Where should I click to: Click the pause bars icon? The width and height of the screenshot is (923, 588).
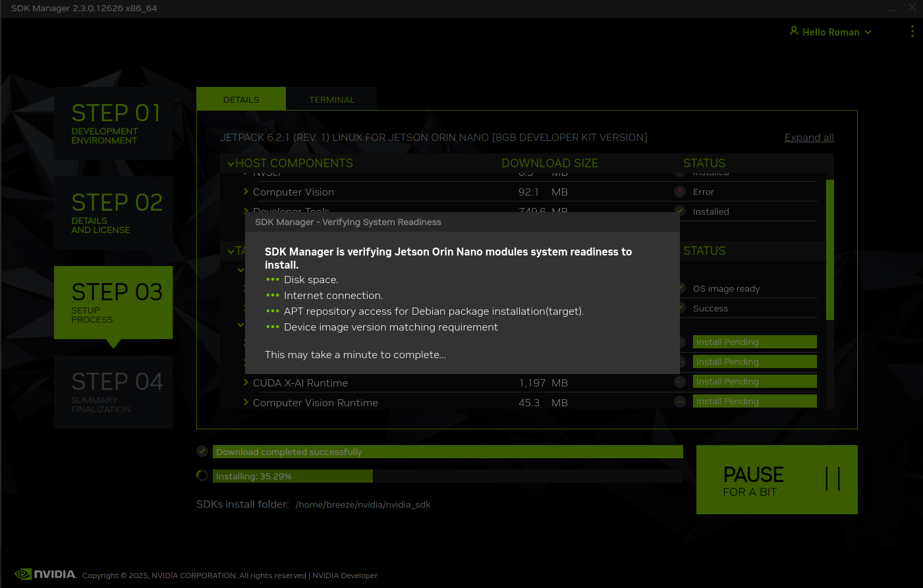tap(833, 479)
